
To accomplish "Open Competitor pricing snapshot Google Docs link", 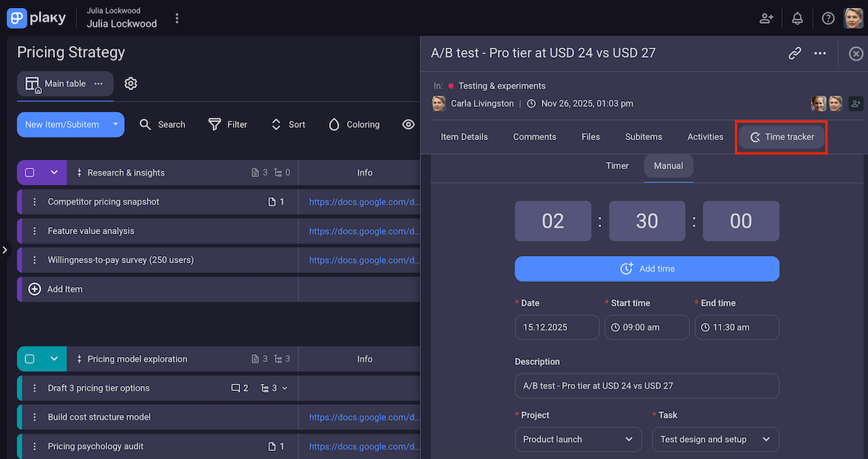I will 364,202.
